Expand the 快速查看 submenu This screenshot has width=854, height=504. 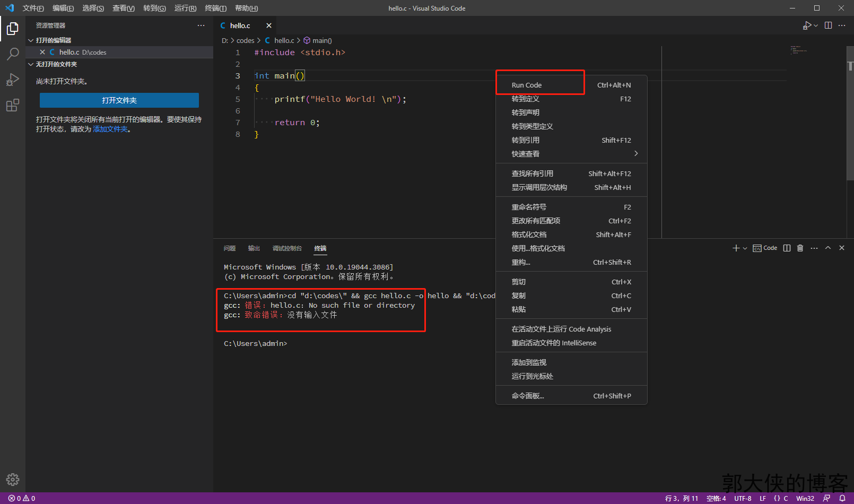click(571, 154)
